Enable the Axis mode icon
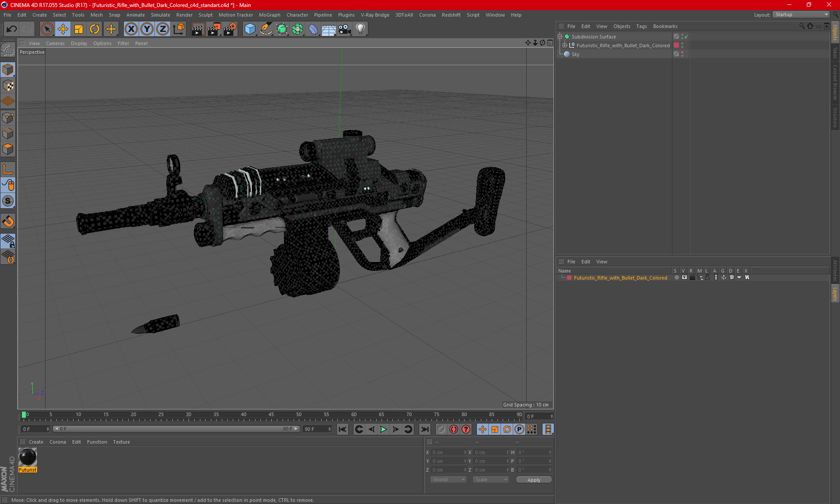 pyautogui.click(x=8, y=169)
